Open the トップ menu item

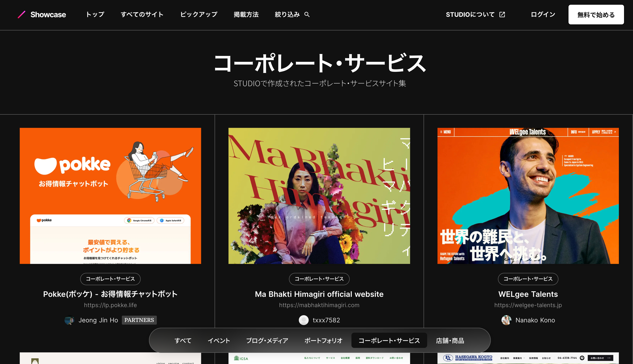pos(95,15)
